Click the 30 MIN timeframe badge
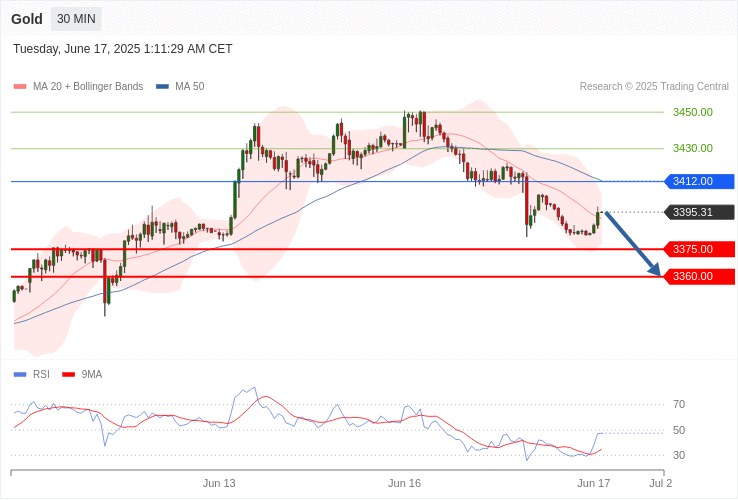The width and height of the screenshot is (738, 500). [x=76, y=19]
